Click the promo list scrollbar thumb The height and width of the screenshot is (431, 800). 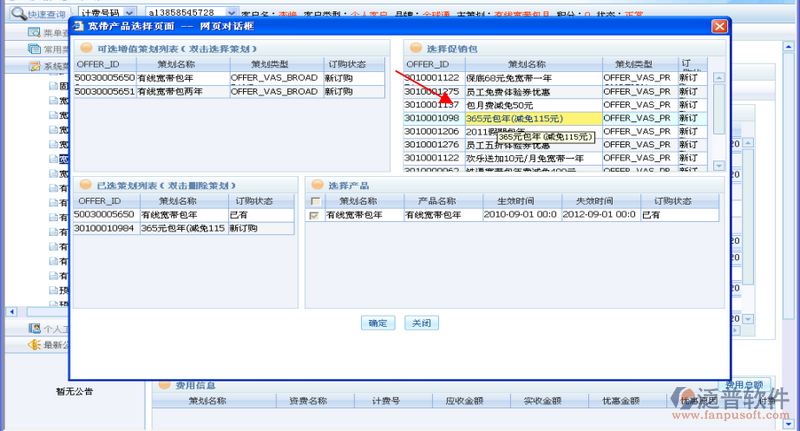pos(719,109)
